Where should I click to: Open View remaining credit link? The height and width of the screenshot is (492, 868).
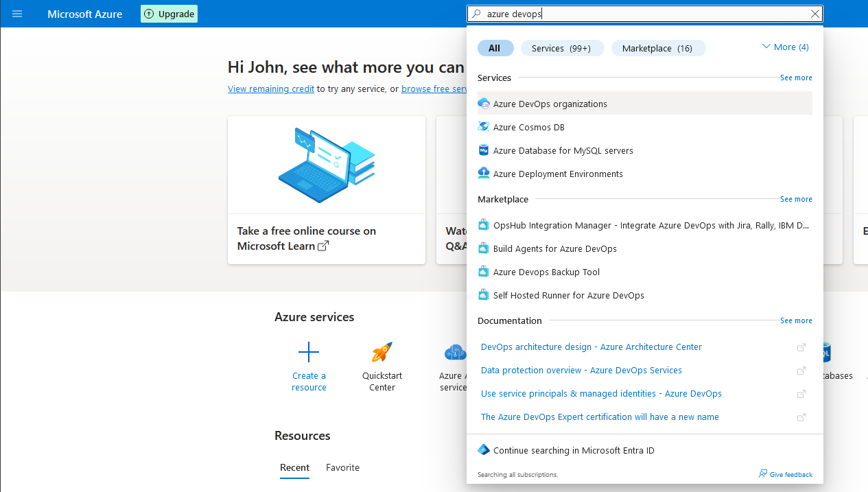271,89
